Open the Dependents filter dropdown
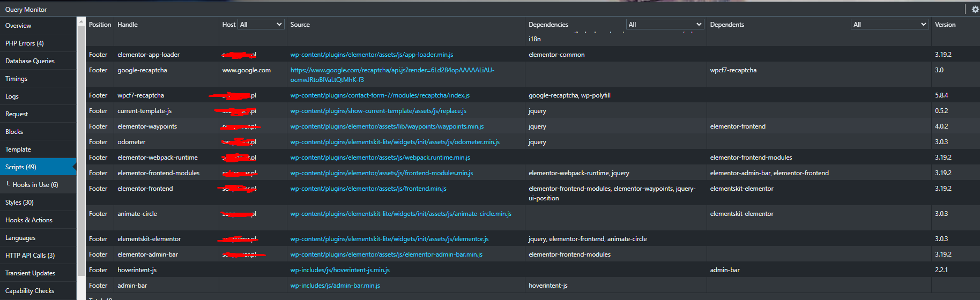The height and width of the screenshot is (300, 980). coord(889,25)
